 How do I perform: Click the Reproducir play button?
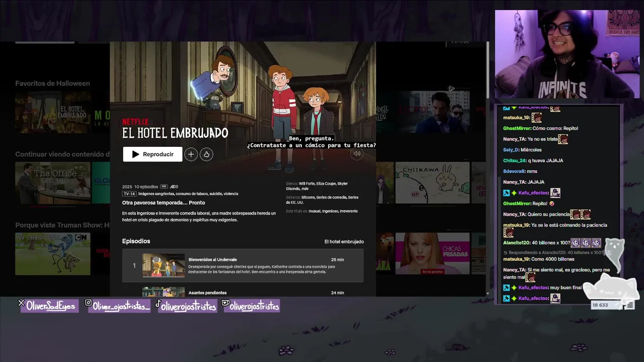(152, 154)
